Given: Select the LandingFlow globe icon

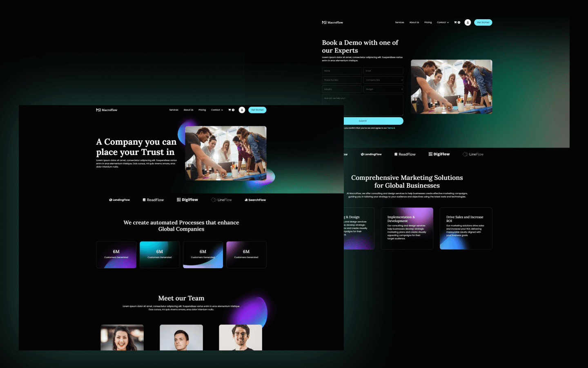Looking at the screenshot, I should click(x=110, y=200).
